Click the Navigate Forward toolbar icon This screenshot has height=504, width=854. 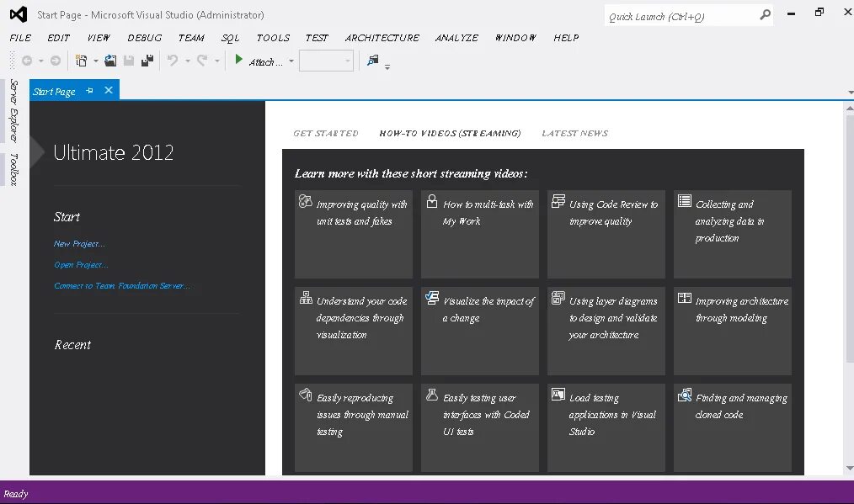[x=56, y=61]
